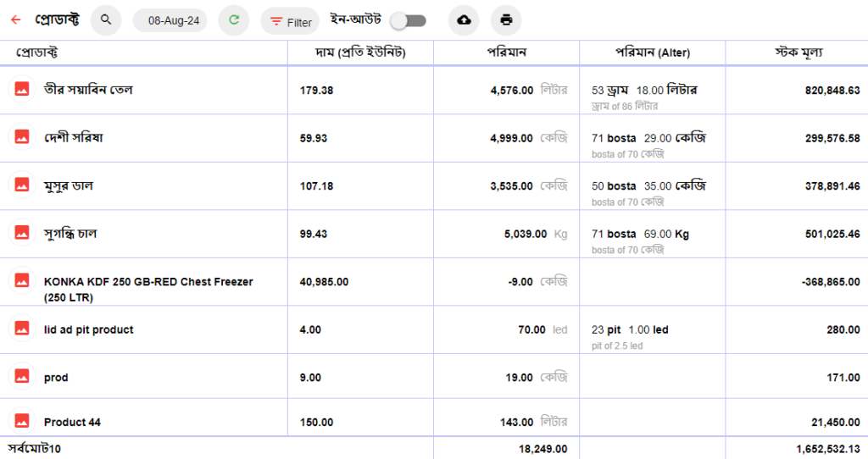The image size is (868, 459).
Task: Click alter quantity 71 bosta 29.00 কেজি
Action: click(x=648, y=138)
